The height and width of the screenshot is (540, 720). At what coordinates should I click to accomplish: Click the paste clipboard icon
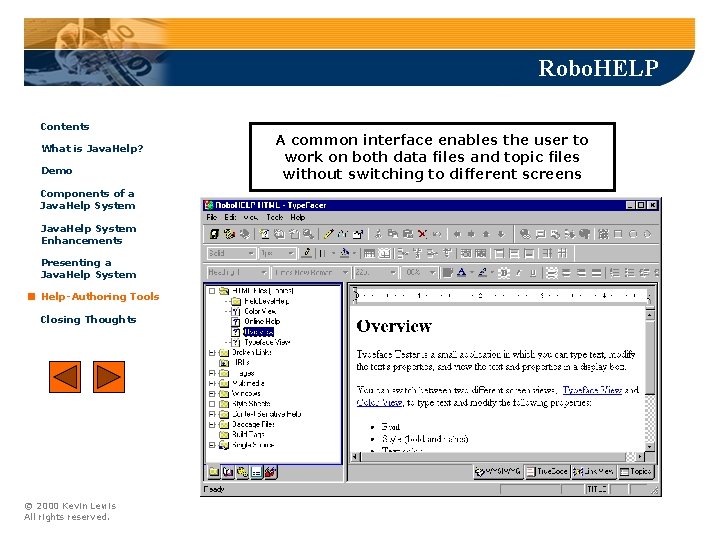click(408, 234)
